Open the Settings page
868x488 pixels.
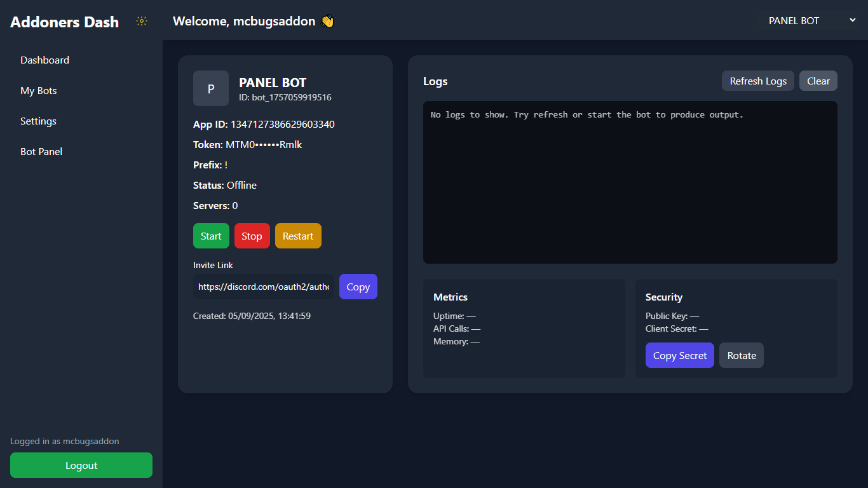pyautogui.click(x=37, y=121)
